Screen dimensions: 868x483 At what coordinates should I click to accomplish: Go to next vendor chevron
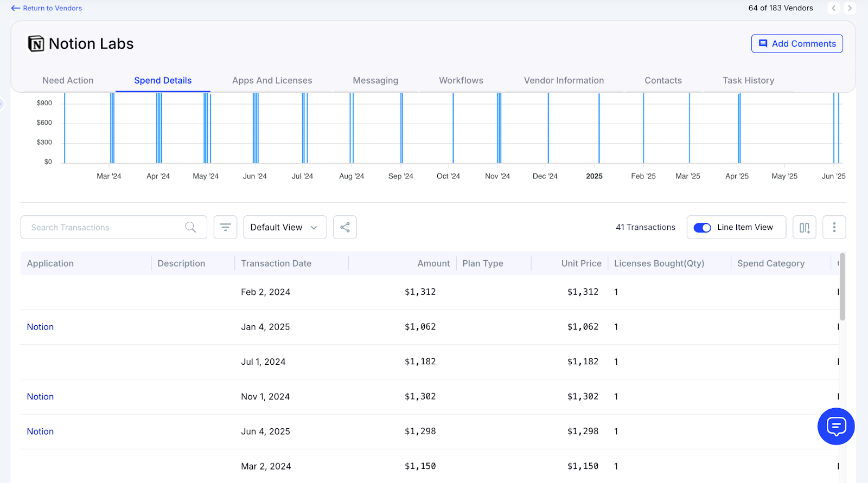[x=850, y=8]
